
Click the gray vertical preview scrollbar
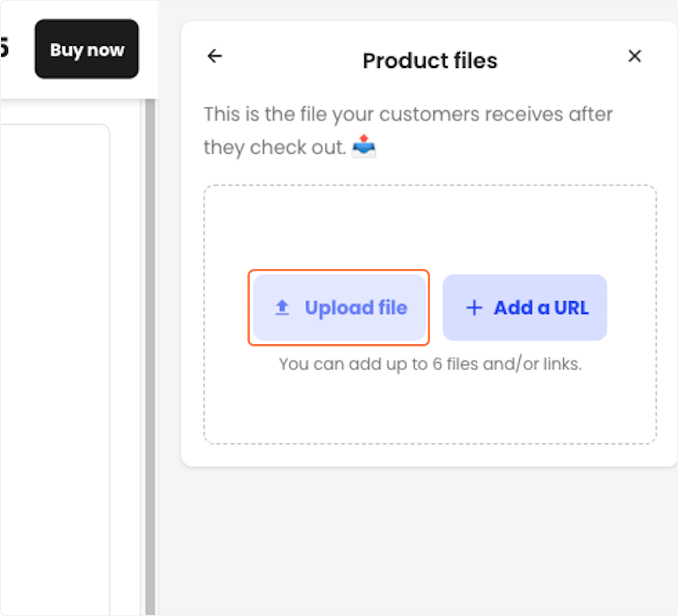click(150, 356)
